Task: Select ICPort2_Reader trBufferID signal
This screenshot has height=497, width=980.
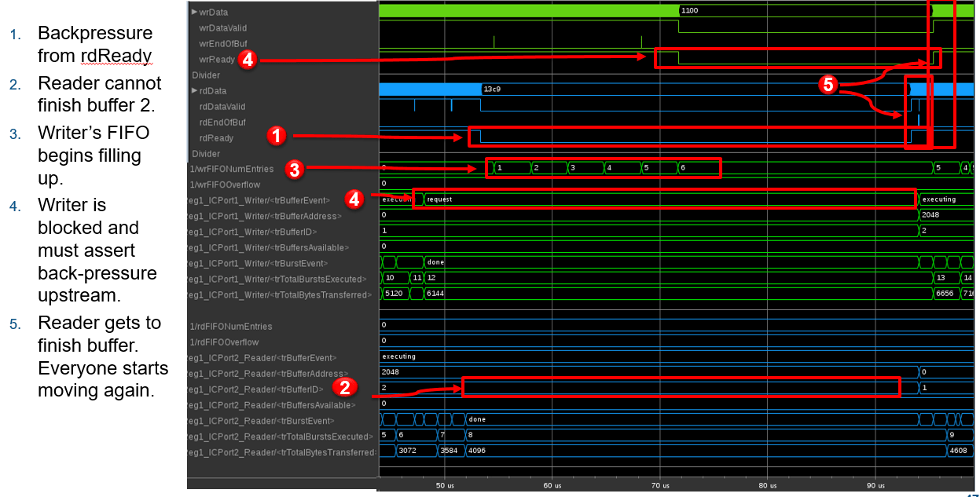Action: pyautogui.click(x=254, y=389)
